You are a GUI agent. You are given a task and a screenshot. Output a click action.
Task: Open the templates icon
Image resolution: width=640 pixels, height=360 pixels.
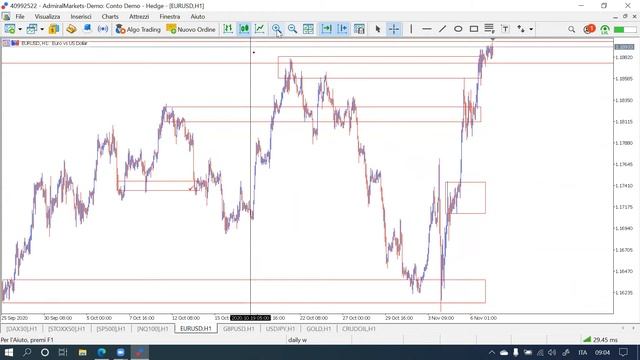click(359, 29)
